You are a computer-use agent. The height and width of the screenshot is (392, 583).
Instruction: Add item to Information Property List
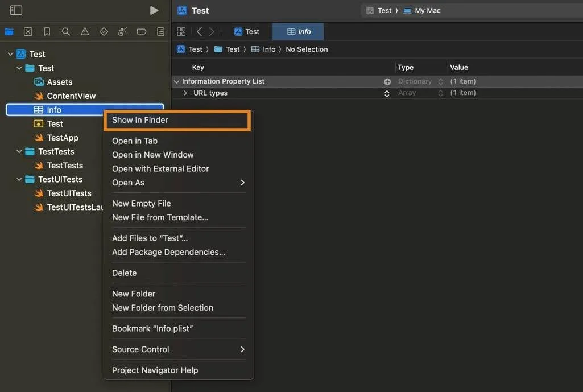[387, 81]
